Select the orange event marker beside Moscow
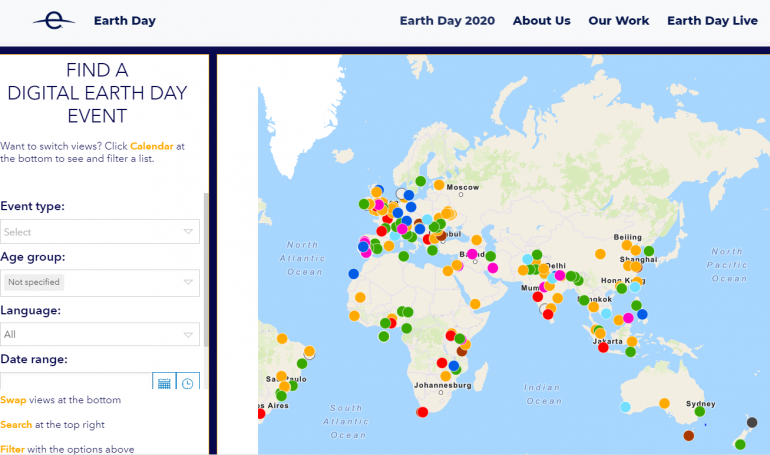 point(439,185)
